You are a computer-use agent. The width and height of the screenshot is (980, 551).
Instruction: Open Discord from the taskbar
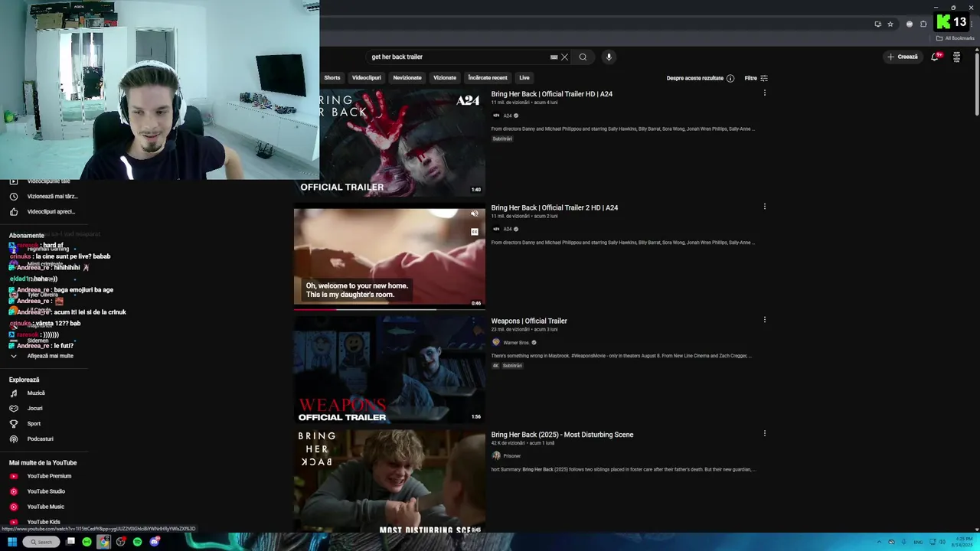pos(155,542)
